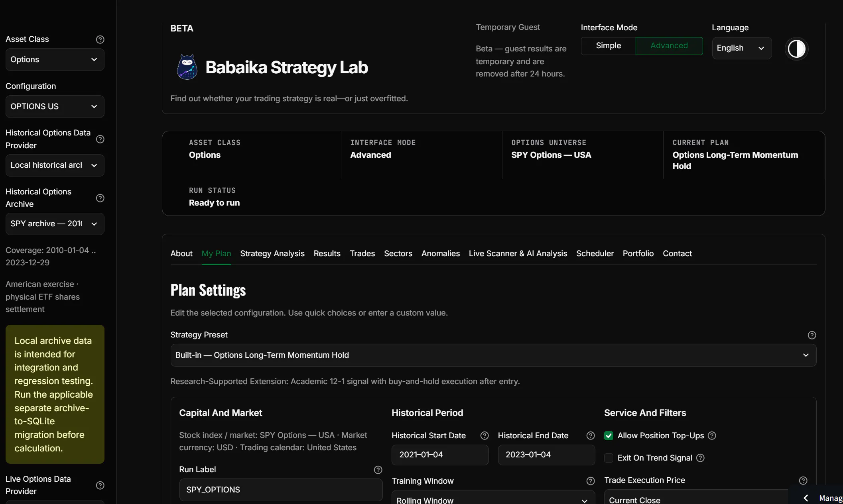The image size is (843, 504).
Task: Click help icon beside Historical End Date
Action: tap(590, 436)
